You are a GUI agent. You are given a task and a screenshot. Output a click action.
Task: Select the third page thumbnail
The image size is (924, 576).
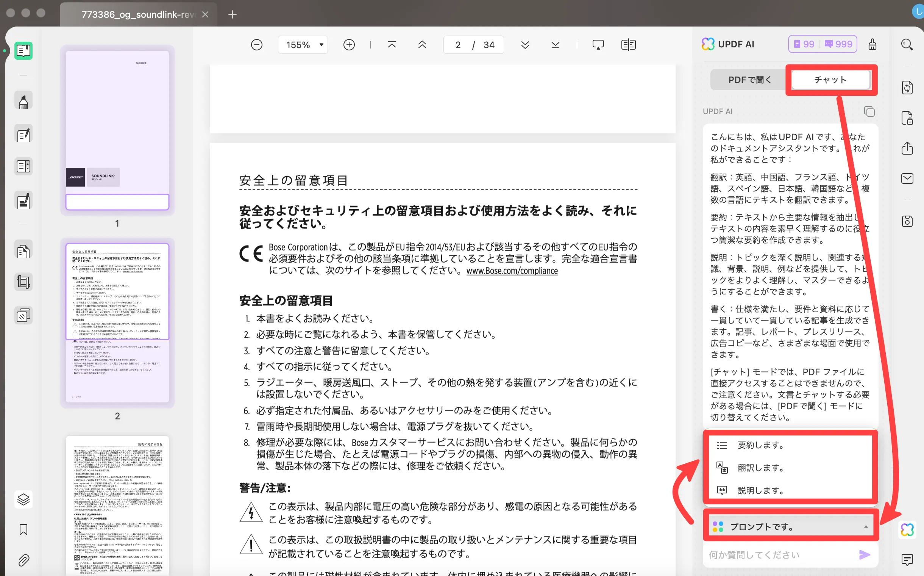pos(117,506)
